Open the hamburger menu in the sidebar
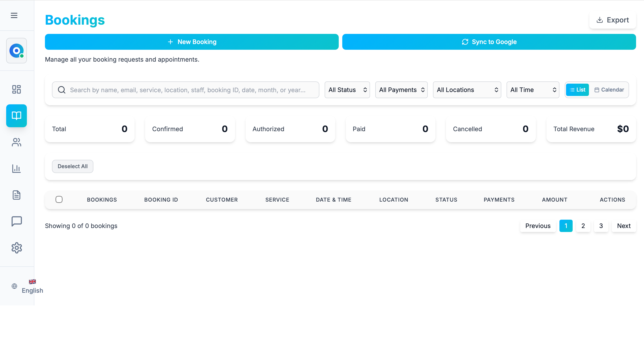Image resolution: width=644 pixels, height=357 pixels. (x=14, y=15)
